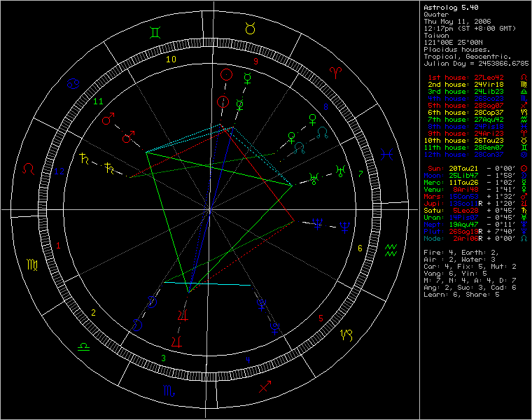Click house number 4 inside the wheel
Screen dimensions: 532x420
click(248, 360)
